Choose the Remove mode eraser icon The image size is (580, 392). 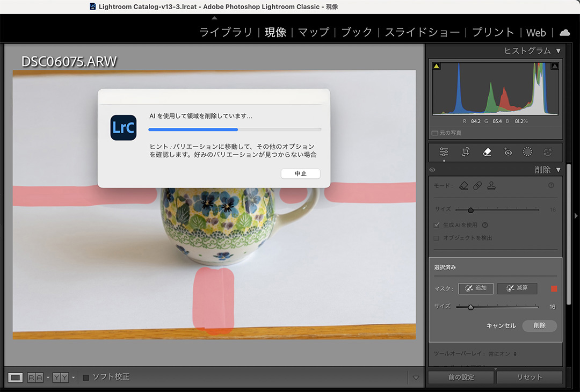pos(463,186)
